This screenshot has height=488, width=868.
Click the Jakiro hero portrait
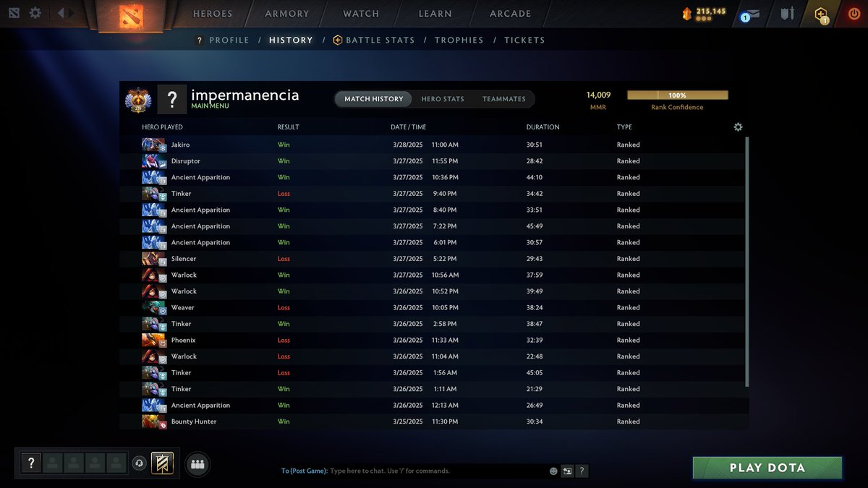click(154, 145)
